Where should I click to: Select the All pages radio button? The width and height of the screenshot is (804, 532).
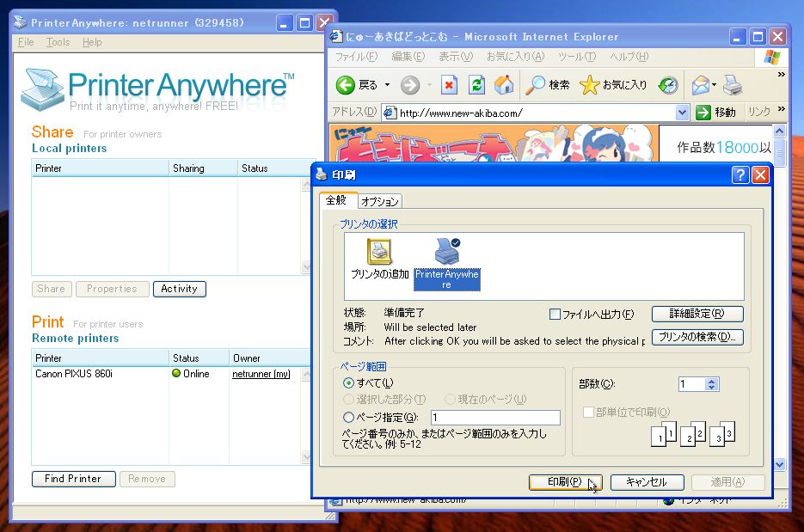coord(348,382)
